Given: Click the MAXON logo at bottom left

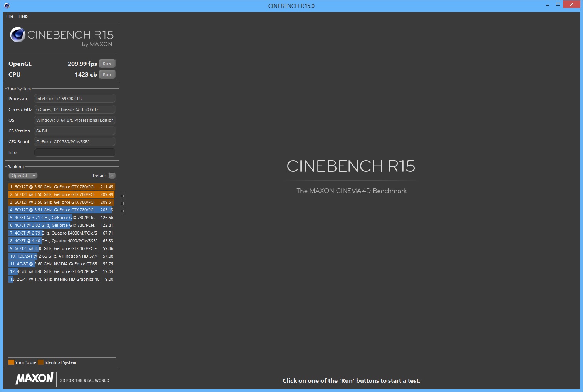Looking at the screenshot, I should pyautogui.click(x=34, y=378).
